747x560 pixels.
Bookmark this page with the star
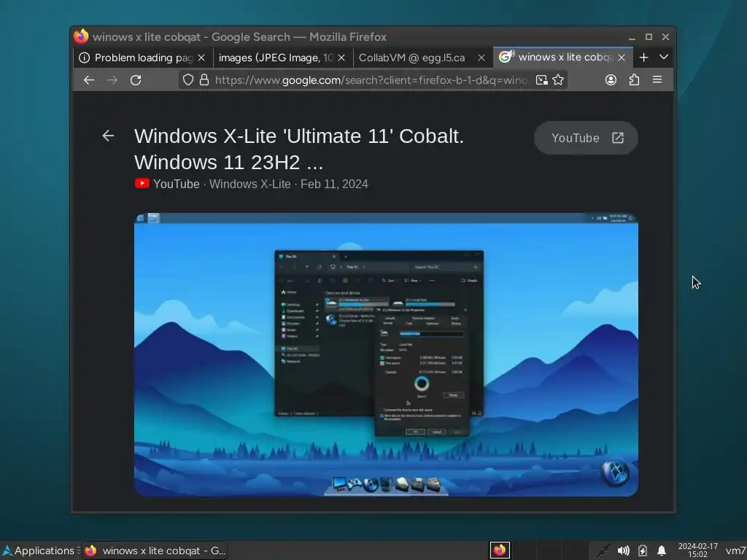pos(558,79)
